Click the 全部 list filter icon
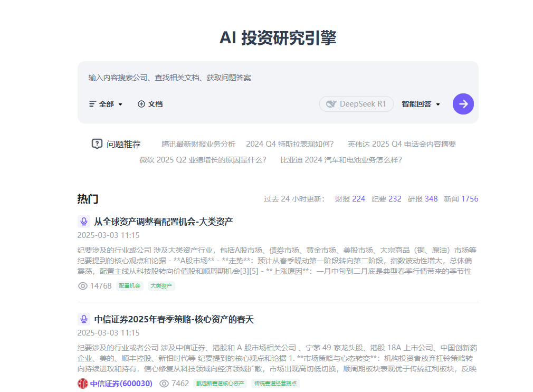Screen dimensions: 533x392 point(92,104)
